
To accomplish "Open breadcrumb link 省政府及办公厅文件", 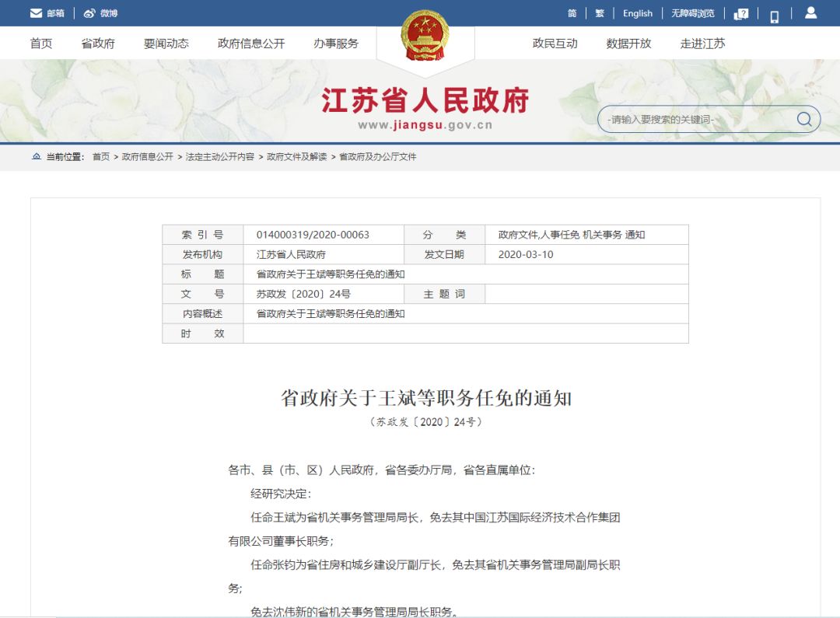I will tap(378, 156).
